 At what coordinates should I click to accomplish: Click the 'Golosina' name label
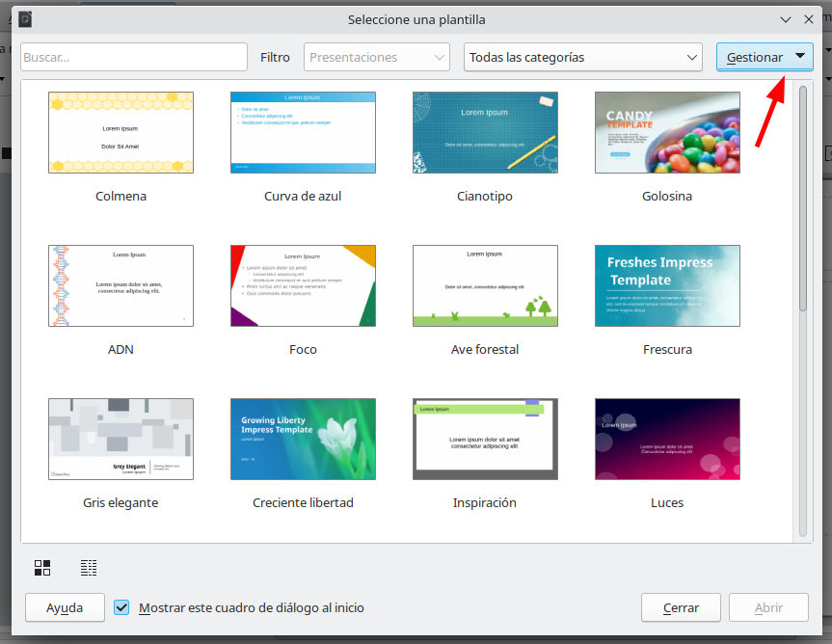click(x=667, y=197)
